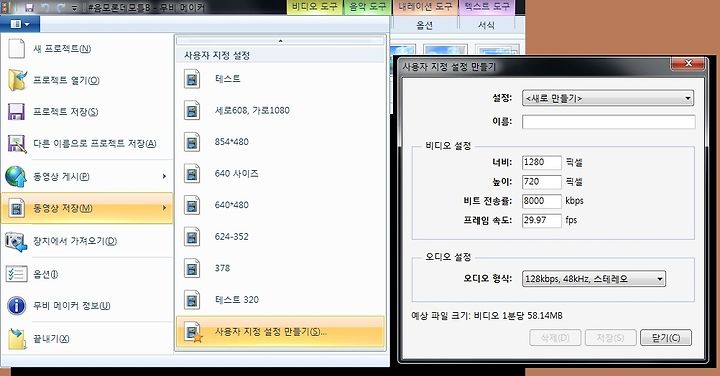This screenshot has height=376, width=720.
Task: Expand the 동영상 저장 submenu arrow
Action: click(164, 208)
